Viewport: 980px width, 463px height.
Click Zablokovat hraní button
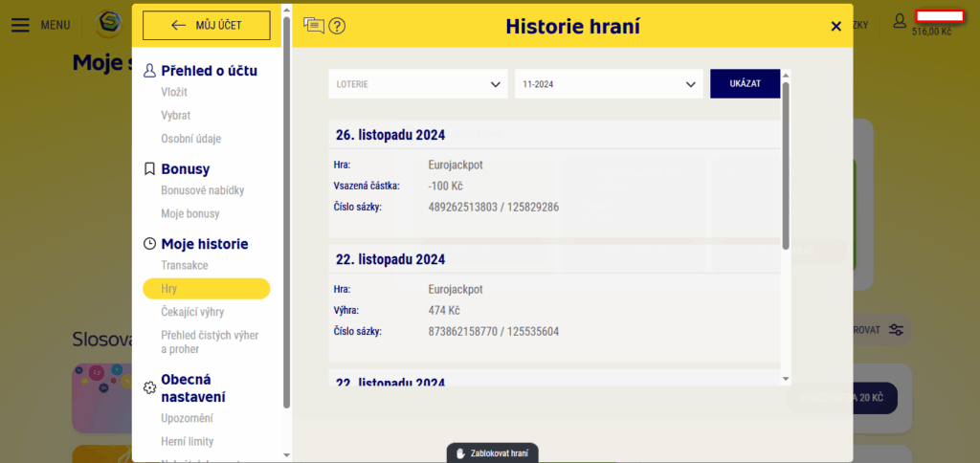[x=493, y=453]
